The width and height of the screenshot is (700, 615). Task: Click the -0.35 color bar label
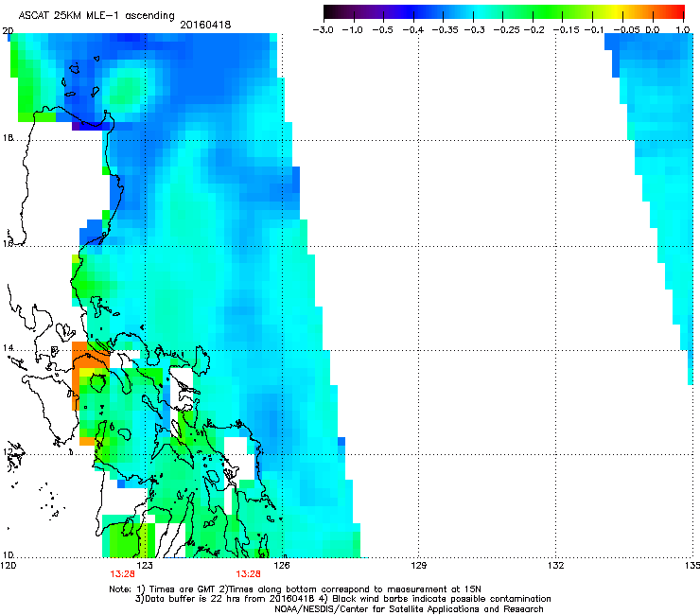[446, 30]
